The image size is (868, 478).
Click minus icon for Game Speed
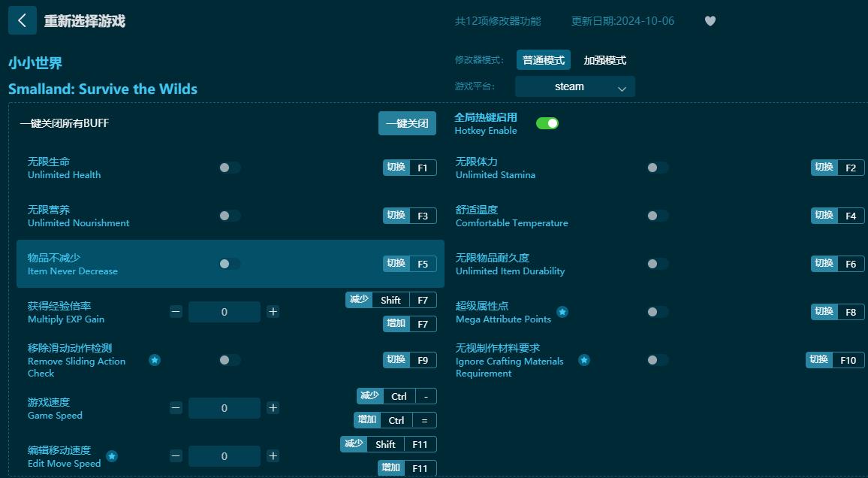tap(176, 407)
